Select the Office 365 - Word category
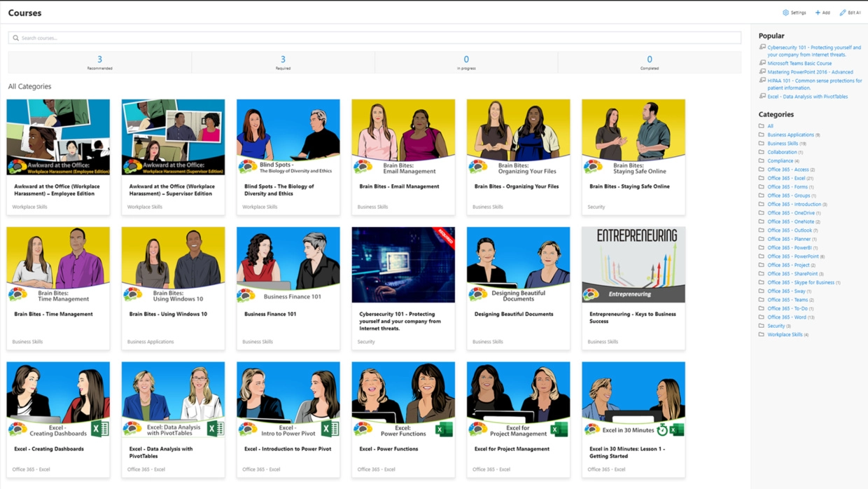 pyautogui.click(x=787, y=317)
